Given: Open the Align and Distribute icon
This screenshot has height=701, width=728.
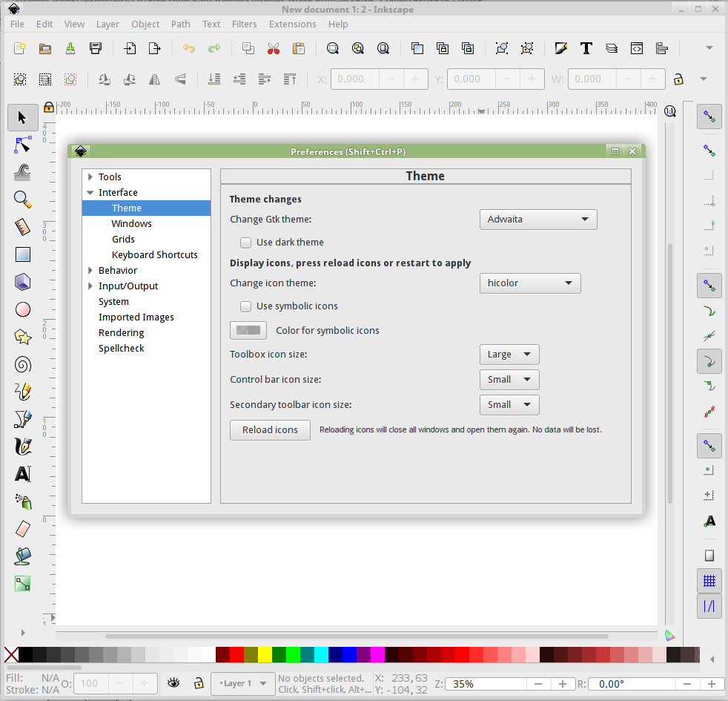Looking at the screenshot, I should coord(661,48).
